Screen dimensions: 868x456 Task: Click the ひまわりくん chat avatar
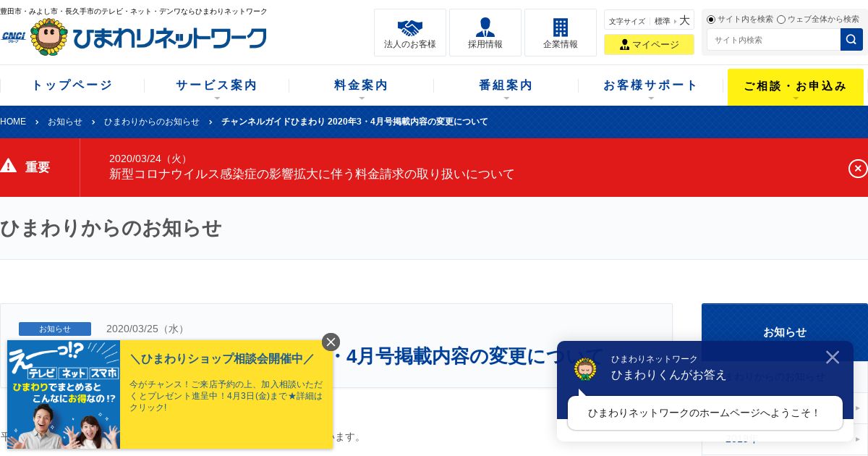(585, 368)
